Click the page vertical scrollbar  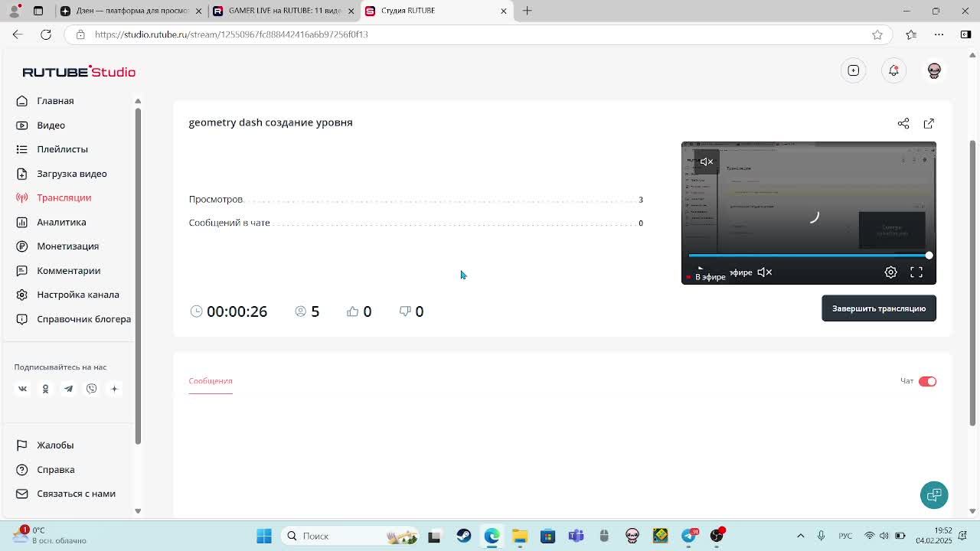pyautogui.click(x=973, y=283)
